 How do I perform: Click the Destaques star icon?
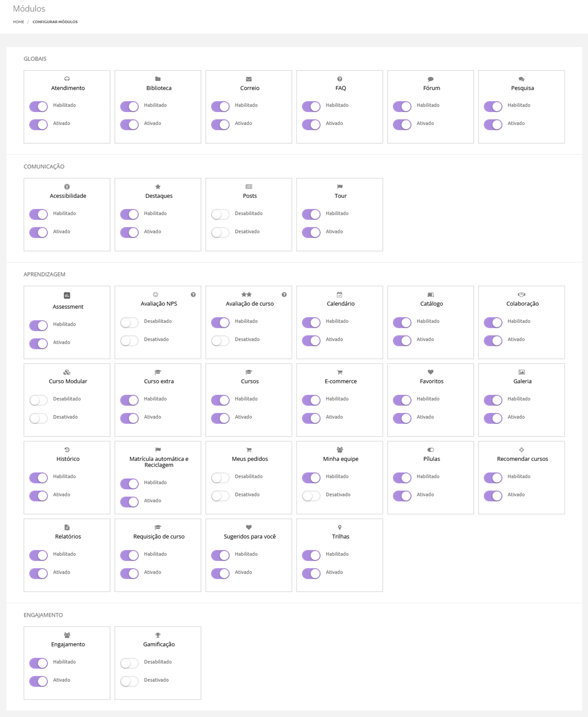pyautogui.click(x=158, y=187)
